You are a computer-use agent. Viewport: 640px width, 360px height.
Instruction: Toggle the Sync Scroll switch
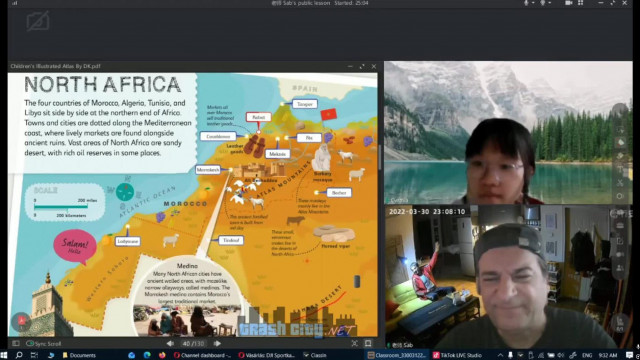(x=30, y=344)
